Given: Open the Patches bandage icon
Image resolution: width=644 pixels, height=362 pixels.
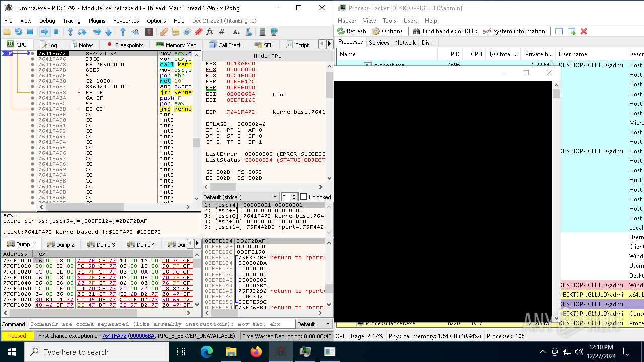Looking at the screenshot, I should 164,32.
